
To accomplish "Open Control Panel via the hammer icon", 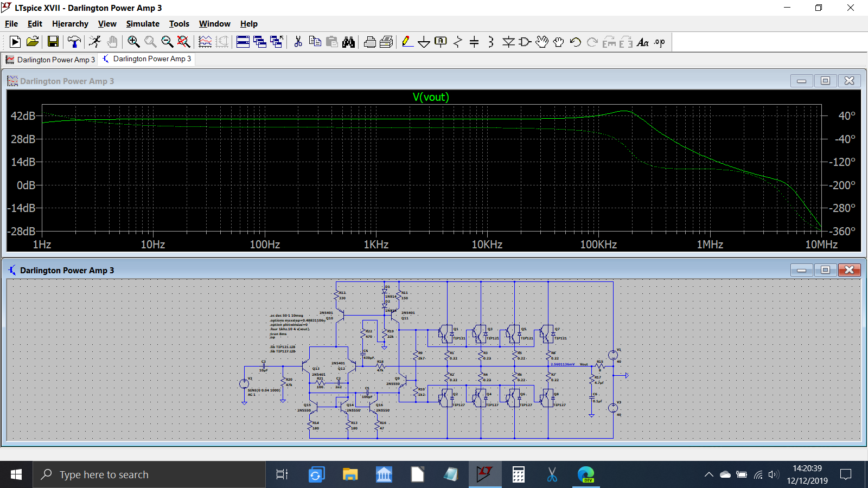I will click(x=74, y=42).
